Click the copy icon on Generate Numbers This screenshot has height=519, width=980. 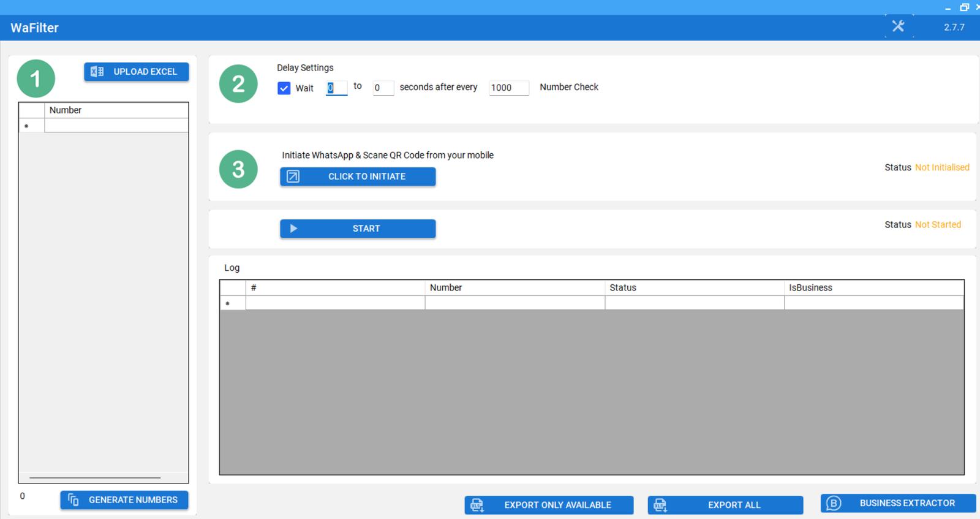(73, 500)
